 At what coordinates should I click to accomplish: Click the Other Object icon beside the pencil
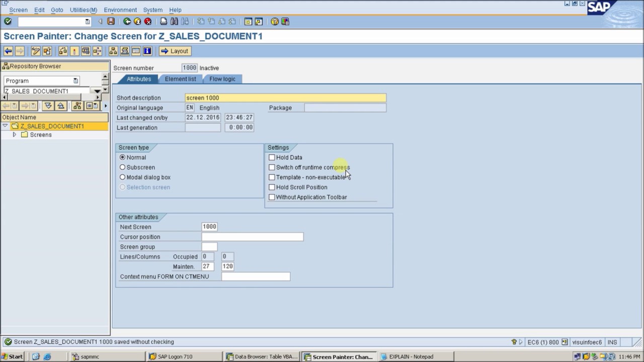tap(47, 51)
